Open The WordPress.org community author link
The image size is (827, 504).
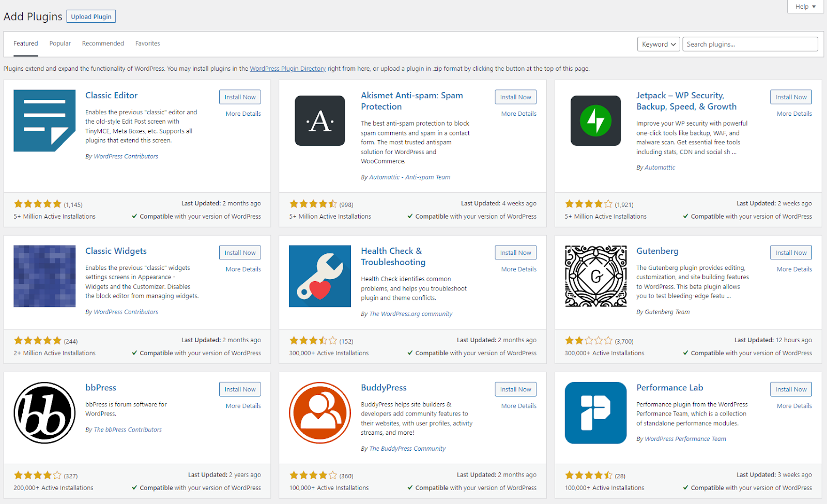[410, 314]
